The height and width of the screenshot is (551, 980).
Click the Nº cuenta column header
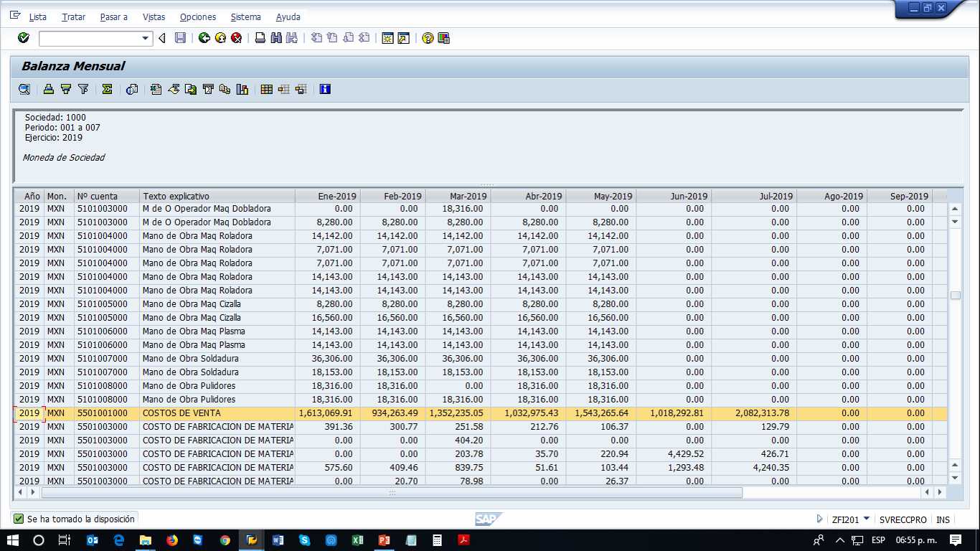point(107,196)
